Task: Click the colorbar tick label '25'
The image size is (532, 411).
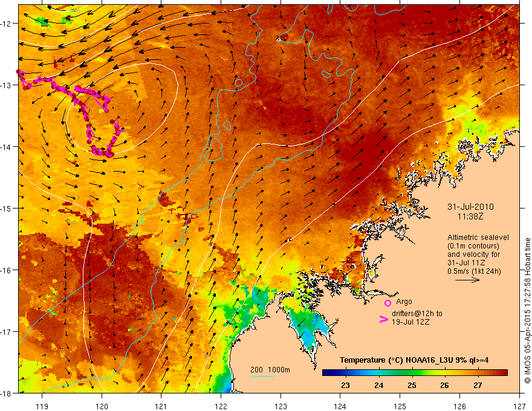Action: 412,385
